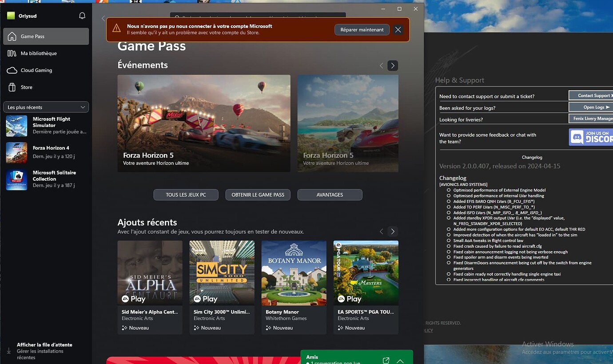The image size is (613, 364).
Task: Open the Les plus récents dropdown
Action: pyautogui.click(x=46, y=107)
